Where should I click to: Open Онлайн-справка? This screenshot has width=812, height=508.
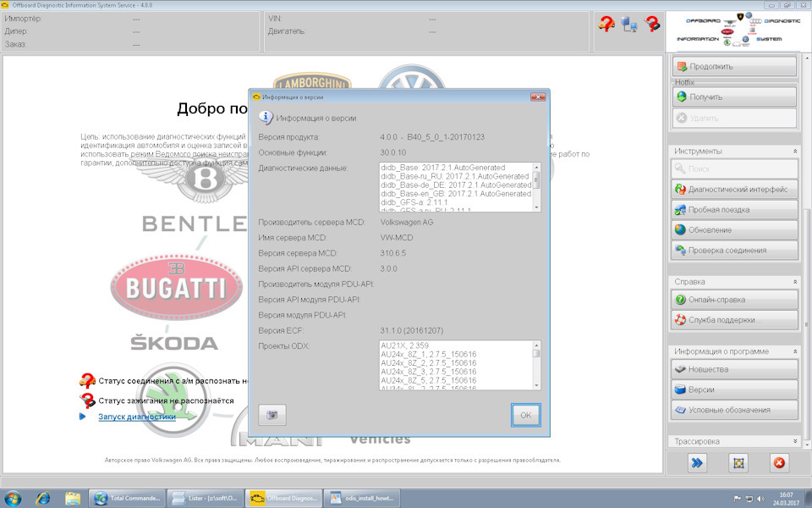point(734,300)
